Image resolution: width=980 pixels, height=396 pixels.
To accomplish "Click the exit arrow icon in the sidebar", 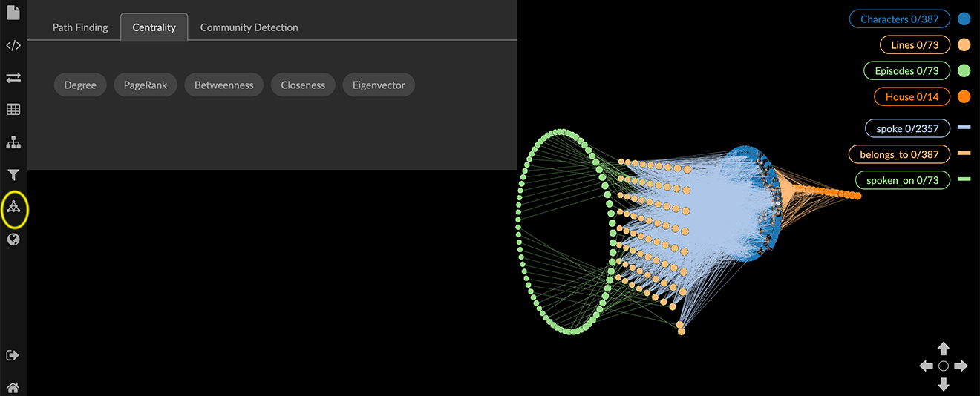I will pos(13,355).
